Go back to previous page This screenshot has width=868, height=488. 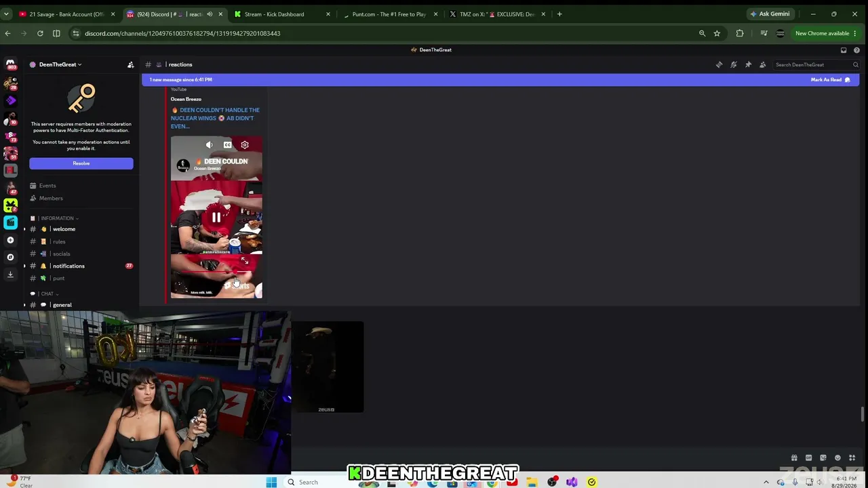click(7, 33)
